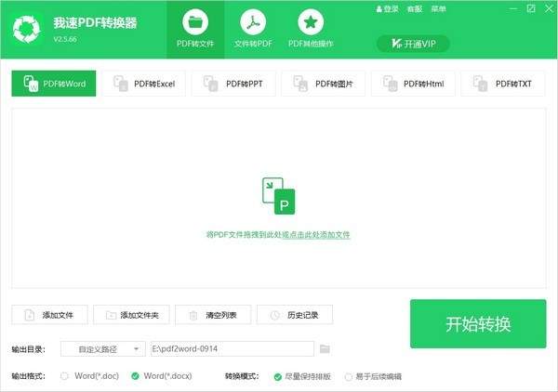Browse output folder with the folder icon

tap(325, 349)
